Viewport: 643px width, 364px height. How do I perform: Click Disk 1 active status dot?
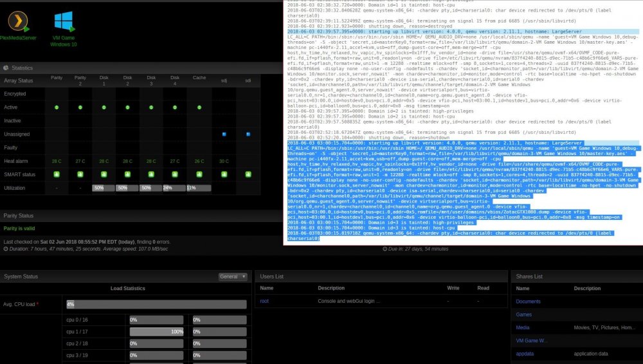tap(104, 107)
